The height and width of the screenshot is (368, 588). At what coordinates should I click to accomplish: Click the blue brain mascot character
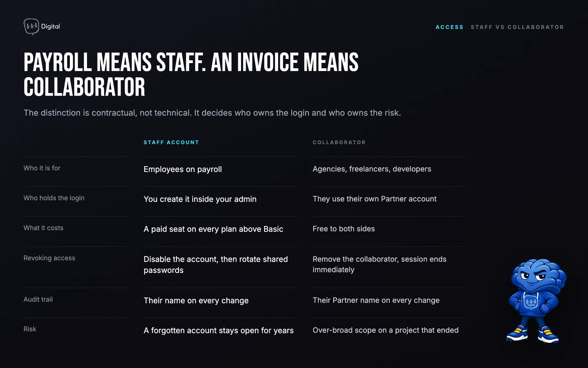pyautogui.click(x=537, y=301)
